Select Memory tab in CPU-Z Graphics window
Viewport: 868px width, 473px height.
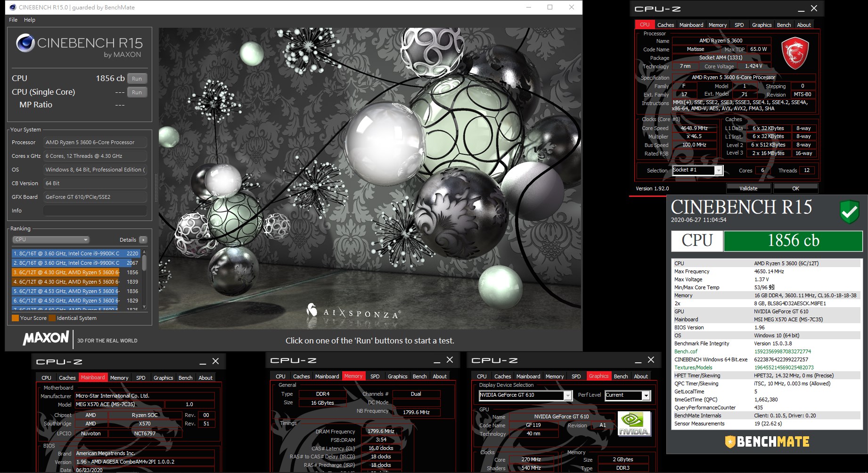click(554, 376)
